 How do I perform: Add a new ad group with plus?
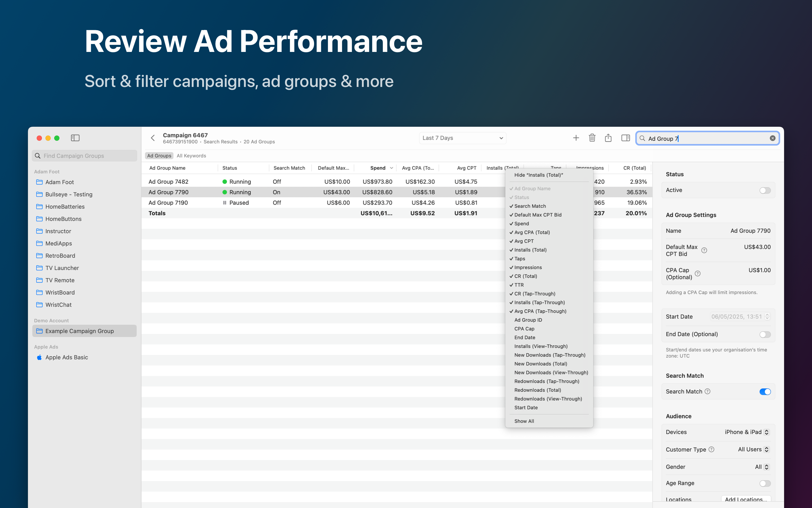click(576, 138)
